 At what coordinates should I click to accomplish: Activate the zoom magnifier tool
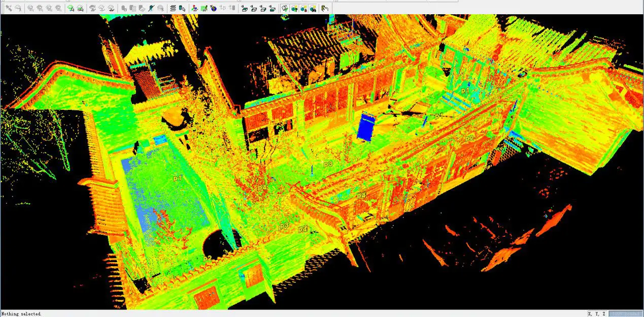pyautogui.click(x=18, y=8)
